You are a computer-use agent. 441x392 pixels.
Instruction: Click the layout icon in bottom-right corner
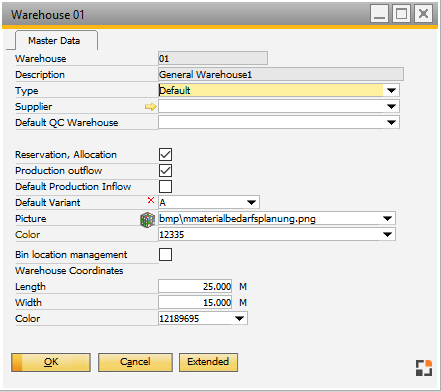tap(424, 368)
